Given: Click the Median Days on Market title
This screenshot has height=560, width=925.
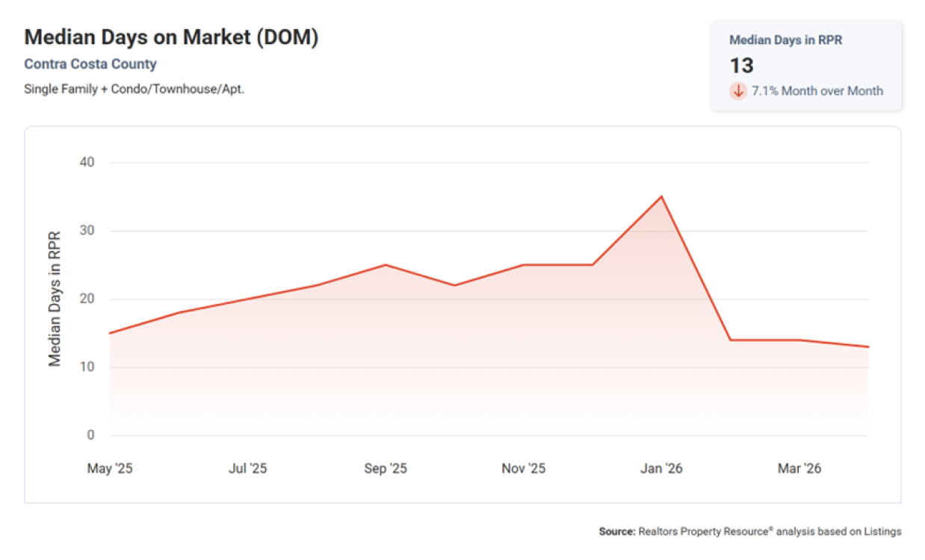Looking at the screenshot, I should click(x=171, y=37).
